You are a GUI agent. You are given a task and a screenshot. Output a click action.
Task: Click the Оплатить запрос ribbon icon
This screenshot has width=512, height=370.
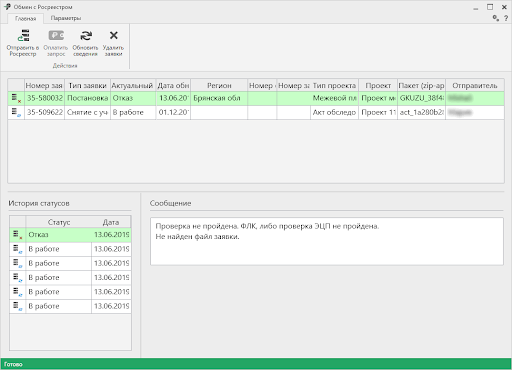(56, 35)
